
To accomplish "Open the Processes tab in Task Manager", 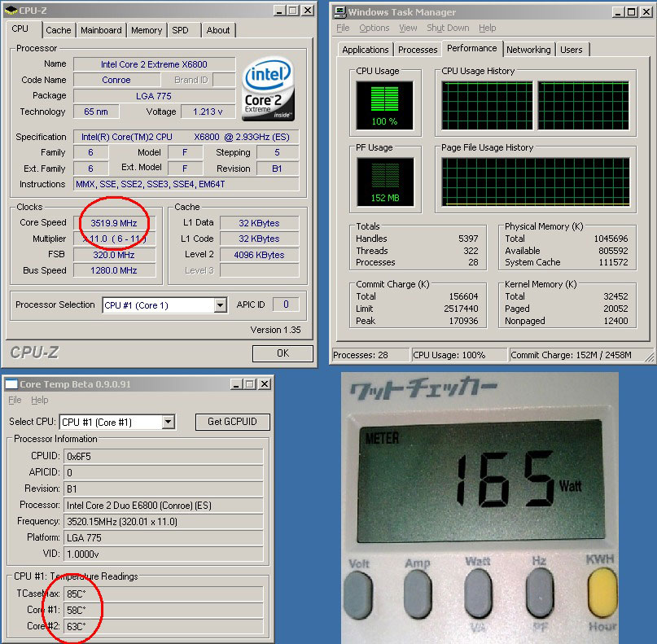I will pyautogui.click(x=418, y=50).
